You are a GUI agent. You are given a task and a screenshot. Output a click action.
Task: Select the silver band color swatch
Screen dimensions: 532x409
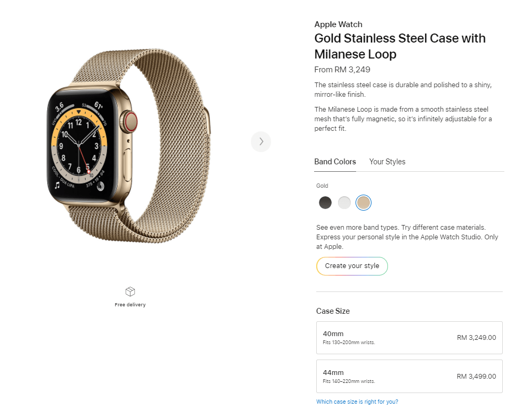(344, 203)
